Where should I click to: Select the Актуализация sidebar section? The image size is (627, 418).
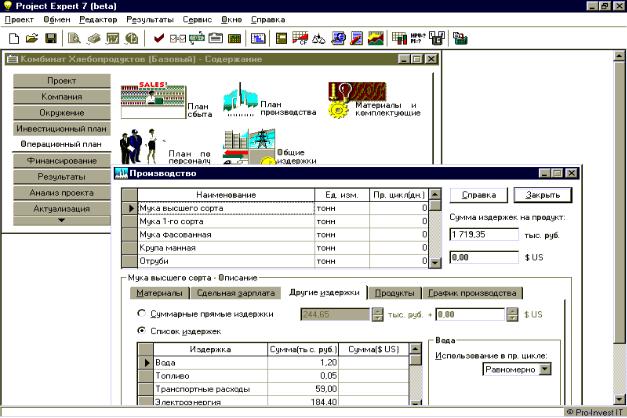62,208
